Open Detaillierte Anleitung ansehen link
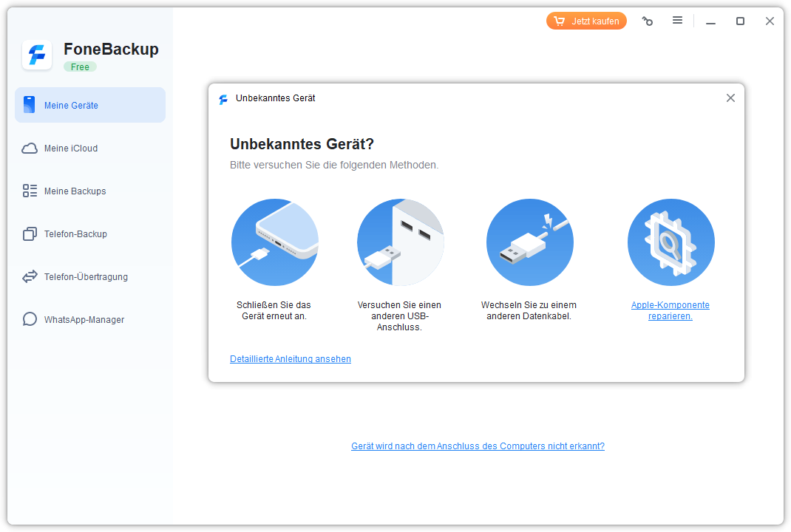791x532 pixels. [291, 359]
